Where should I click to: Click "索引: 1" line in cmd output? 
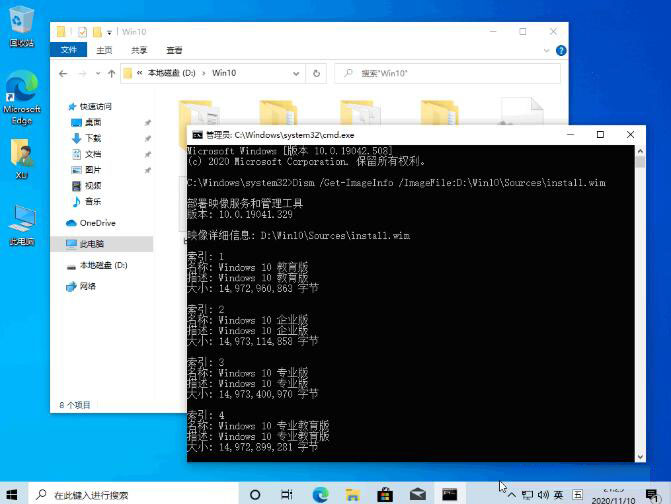point(206,257)
